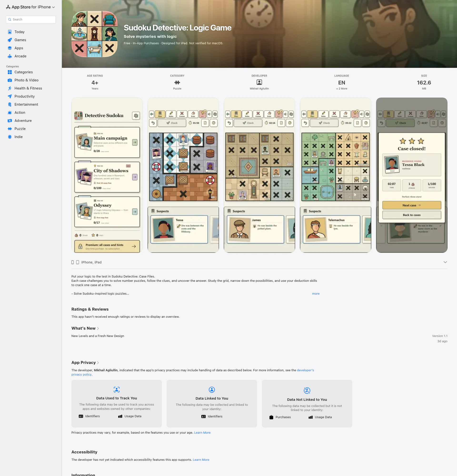Click the Puzzle piece sidebar icon
The image size is (457, 476).
pyautogui.click(x=10, y=129)
